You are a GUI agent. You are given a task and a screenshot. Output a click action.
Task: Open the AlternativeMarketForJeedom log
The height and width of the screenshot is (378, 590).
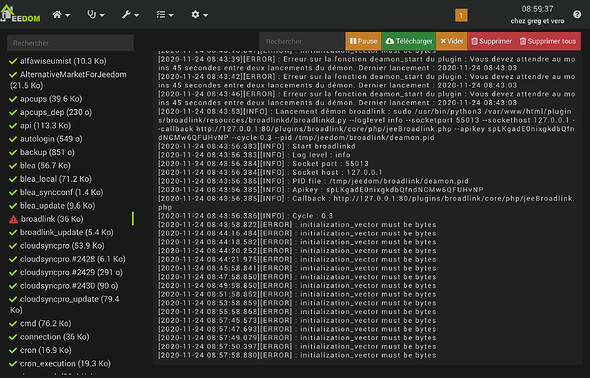(x=68, y=80)
